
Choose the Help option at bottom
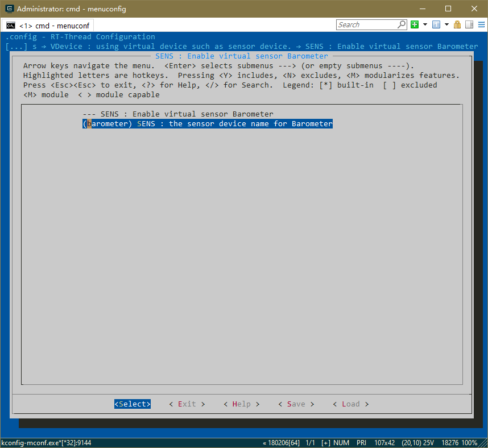pyautogui.click(x=241, y=404)
